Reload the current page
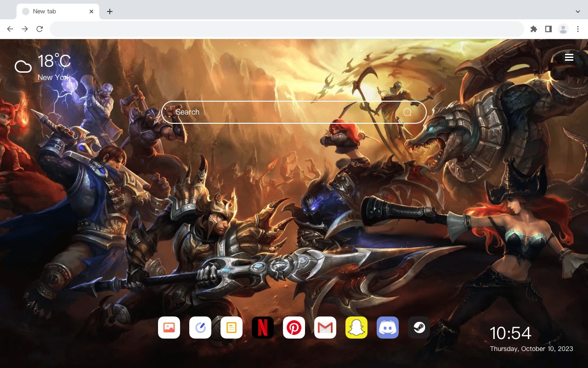 tap(40, 29)
